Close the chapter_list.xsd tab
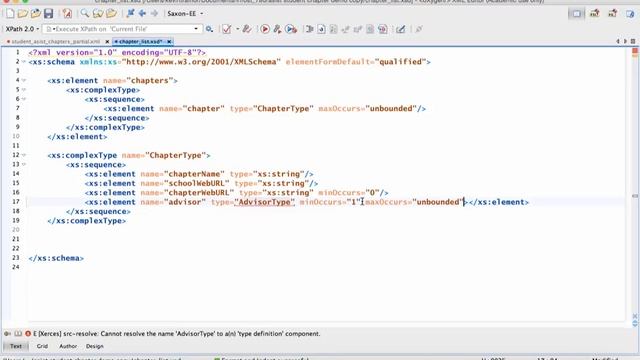 (x=169, y=42)
